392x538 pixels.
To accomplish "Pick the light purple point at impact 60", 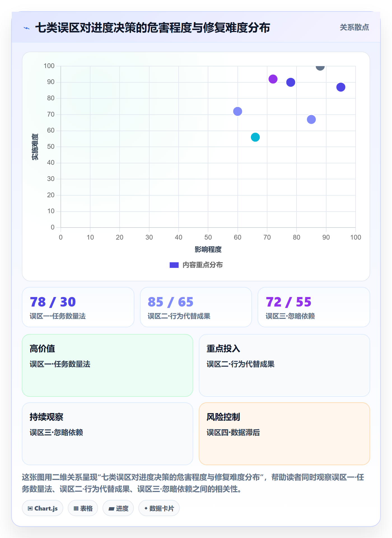I will coord(238,111).
